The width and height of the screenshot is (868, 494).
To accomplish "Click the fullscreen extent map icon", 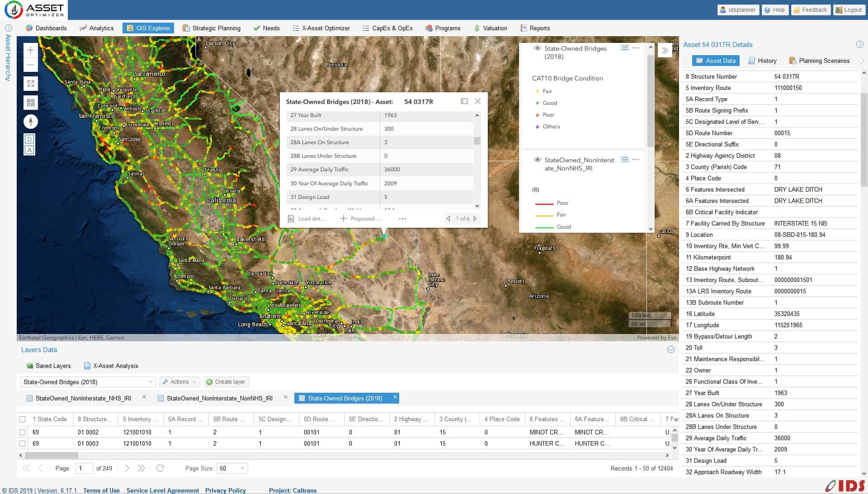I will (30, 84).
